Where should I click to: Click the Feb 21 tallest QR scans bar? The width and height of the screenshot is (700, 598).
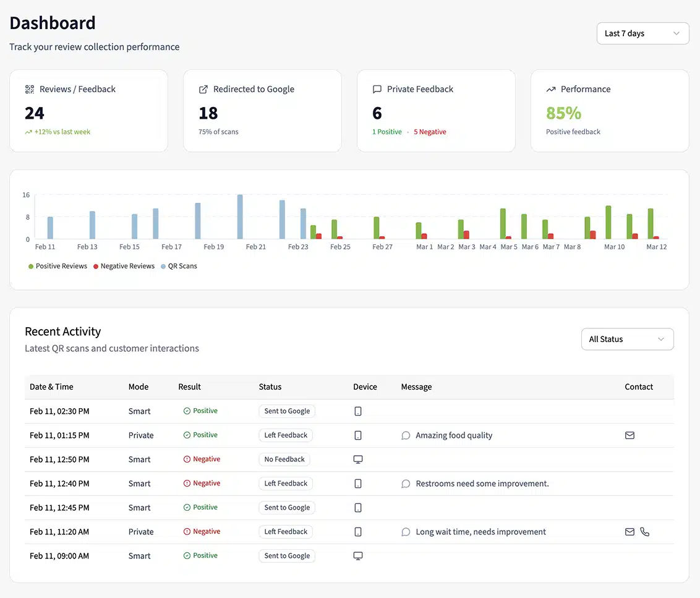tap(240, 216)
